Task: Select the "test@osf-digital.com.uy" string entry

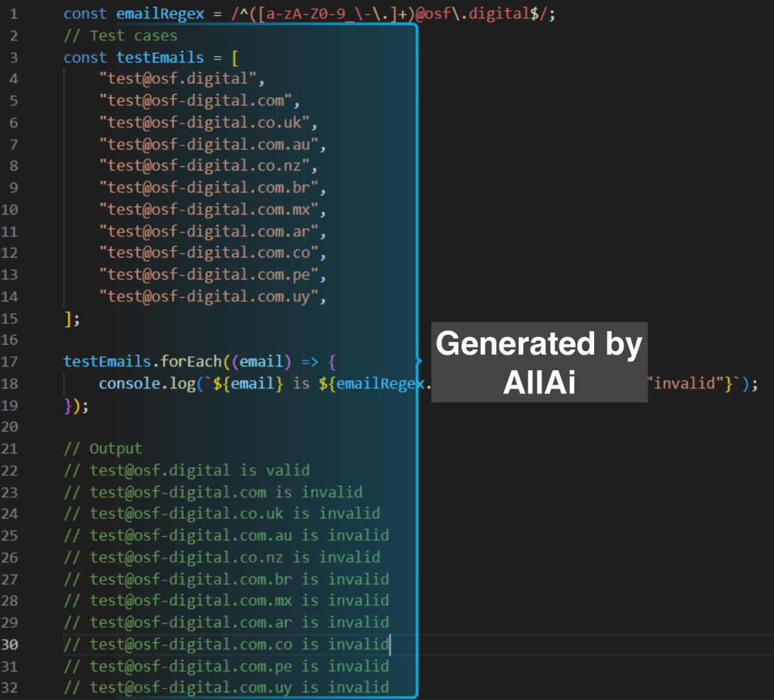Action: tap(209, 297)
